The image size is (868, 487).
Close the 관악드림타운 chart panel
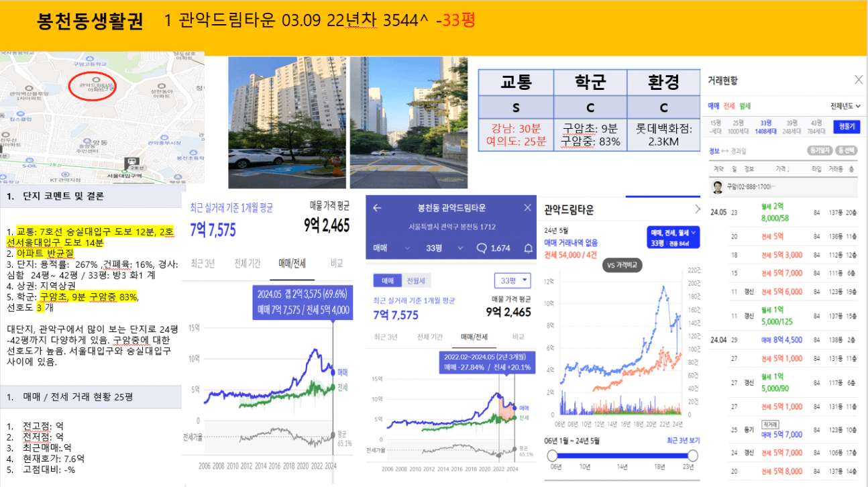[x=698, y=209]
